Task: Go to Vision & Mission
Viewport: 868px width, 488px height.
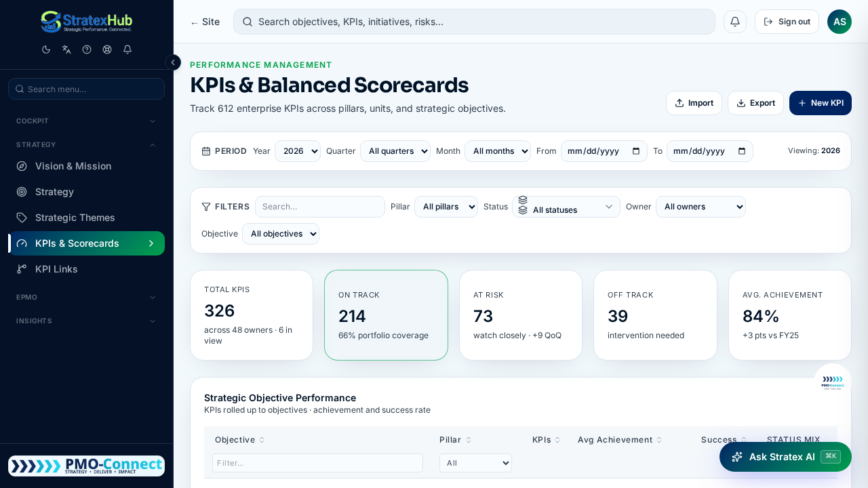Action: (x=86, y=166)
